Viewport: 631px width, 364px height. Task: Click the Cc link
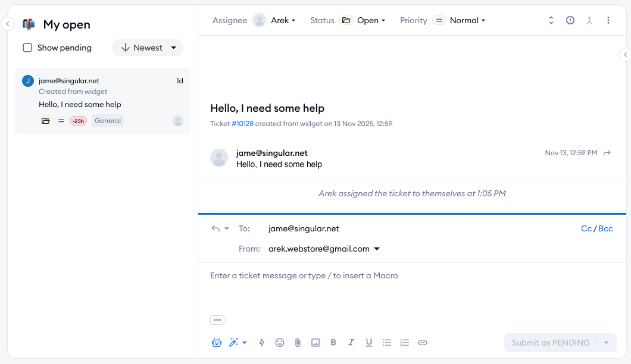[x=586, y=228]
